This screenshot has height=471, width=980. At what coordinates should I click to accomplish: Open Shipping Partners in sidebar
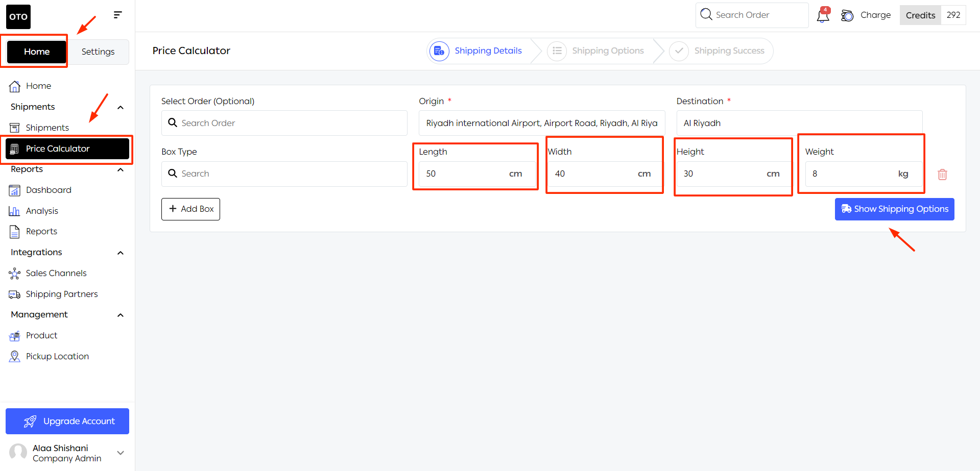tap(62, 294)
